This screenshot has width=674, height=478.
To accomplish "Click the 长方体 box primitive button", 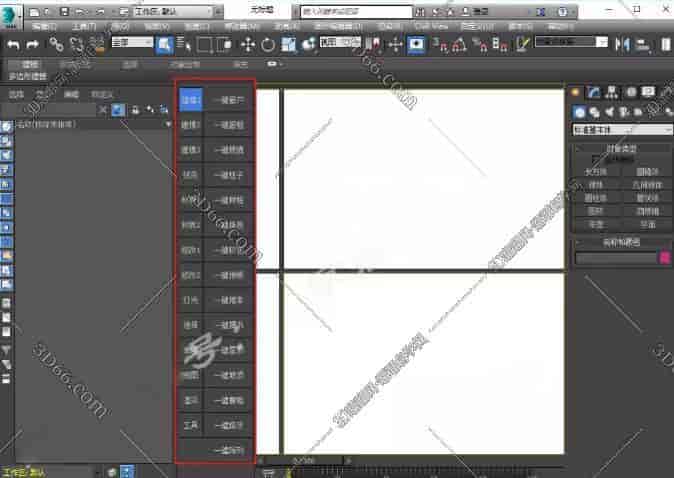I will [x=597, y=171].
